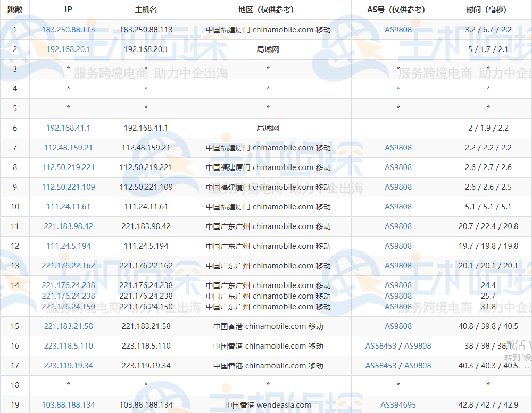
Task: Click the IP column header
Action: tap(68, 9)
